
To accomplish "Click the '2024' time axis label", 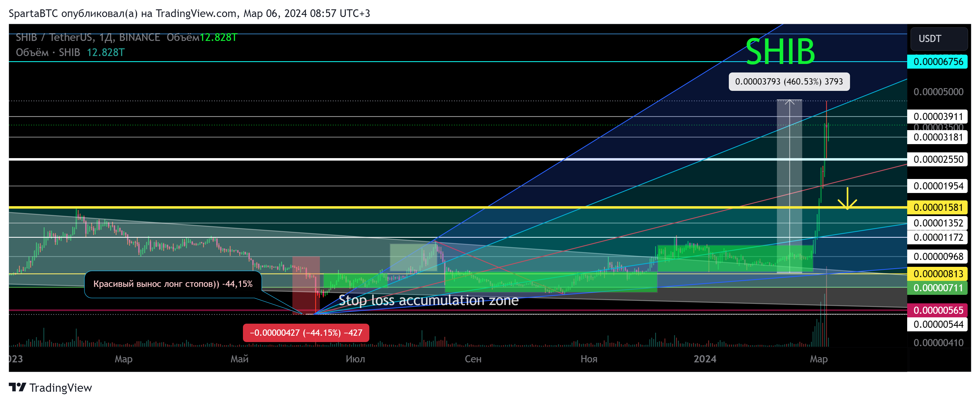I will tap(705, 359).
